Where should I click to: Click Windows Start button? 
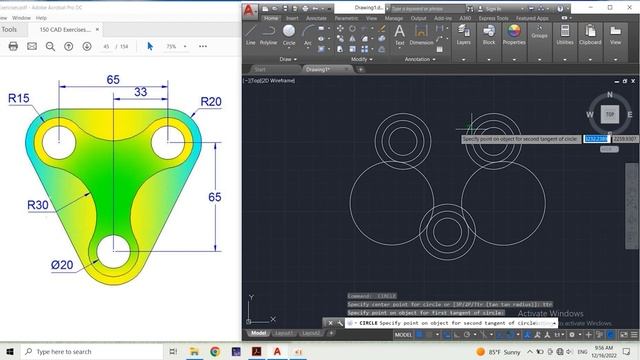coord(10,351)
